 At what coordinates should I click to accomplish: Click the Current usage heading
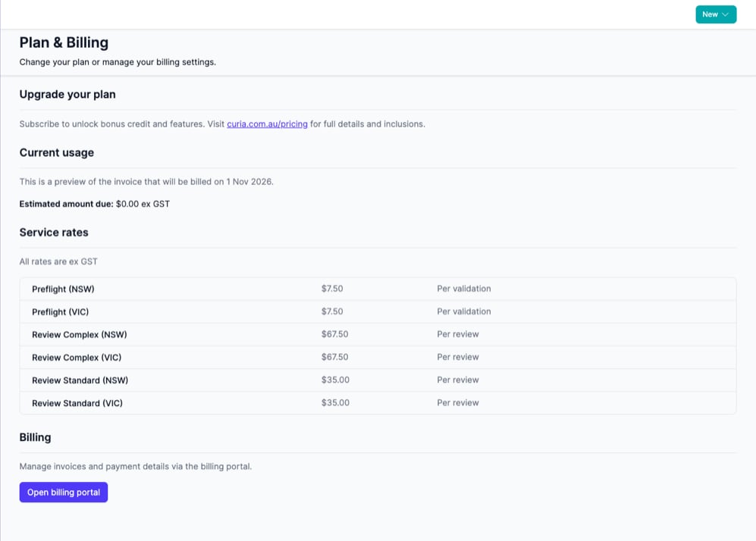pyautogui.click(x=56, y=152)
